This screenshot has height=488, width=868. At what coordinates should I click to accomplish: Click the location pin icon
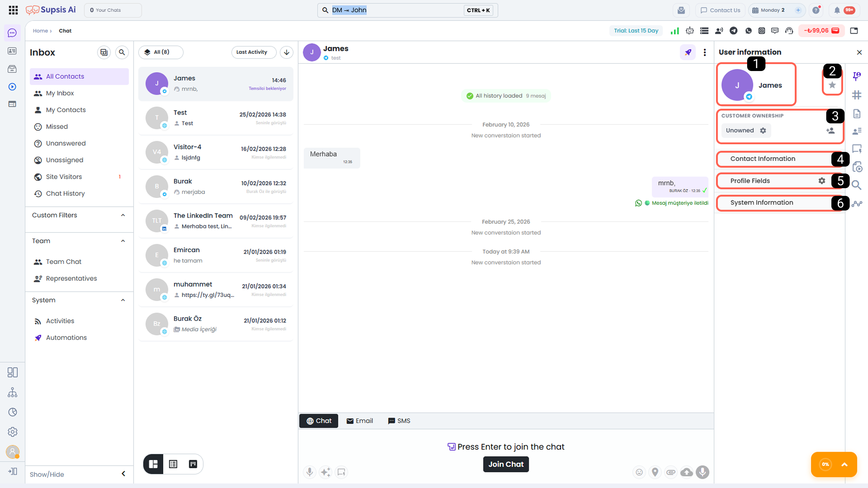click(655, 472)
